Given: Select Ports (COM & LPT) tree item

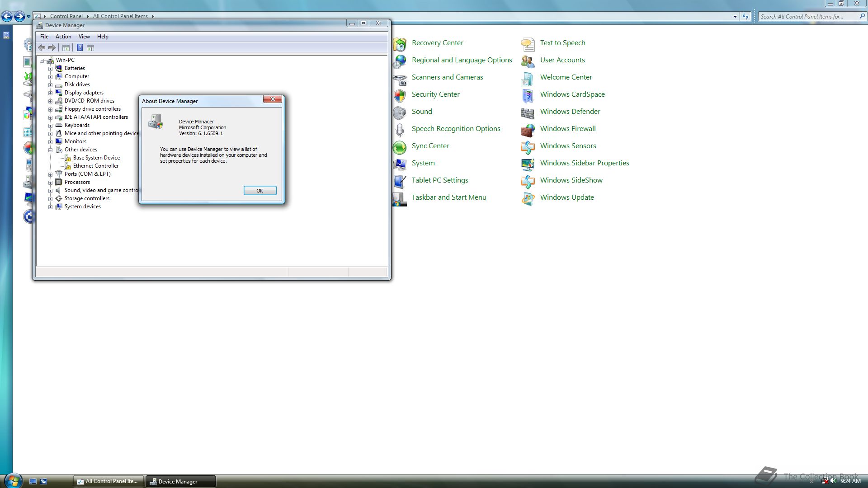Looking at the screenshot, I should point(87,174).
